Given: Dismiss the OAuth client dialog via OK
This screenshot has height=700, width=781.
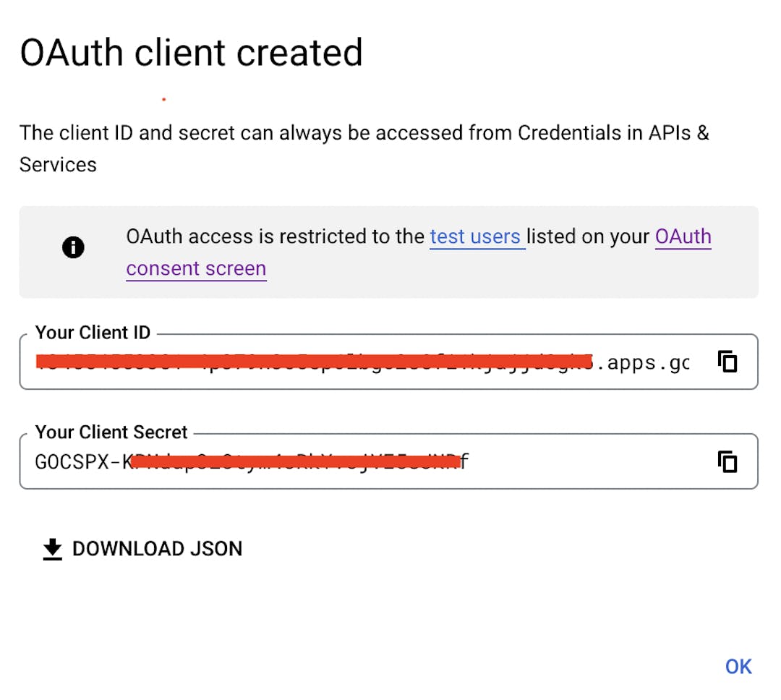Looking at the screenshot, I should tap(738, 666).
